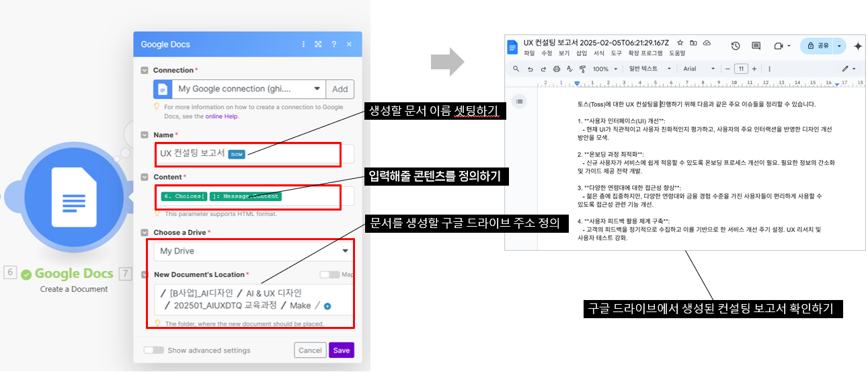Open the 일반 텍스트 style dropdown
Viewport: 868px width, 372px height.
[650, 69]
